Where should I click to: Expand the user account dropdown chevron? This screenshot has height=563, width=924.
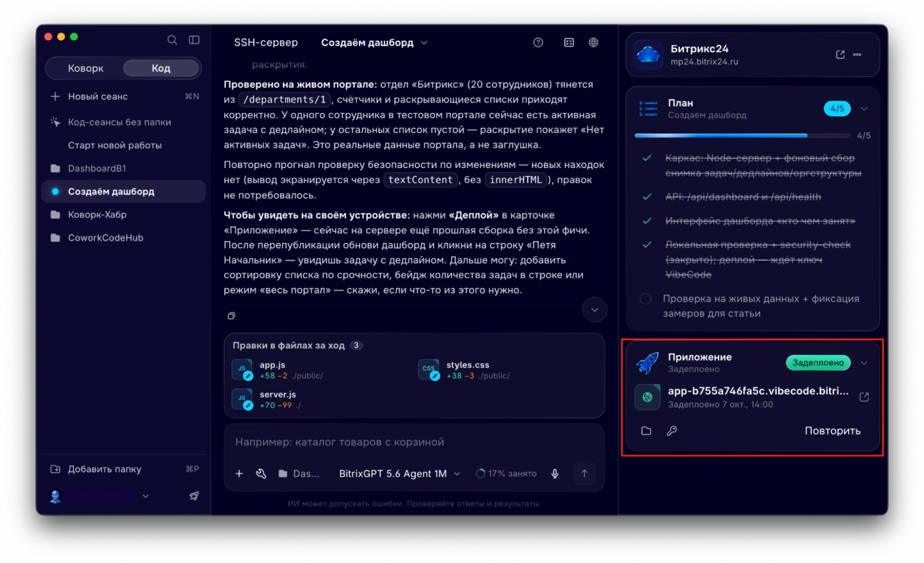(x=146, y=496)
